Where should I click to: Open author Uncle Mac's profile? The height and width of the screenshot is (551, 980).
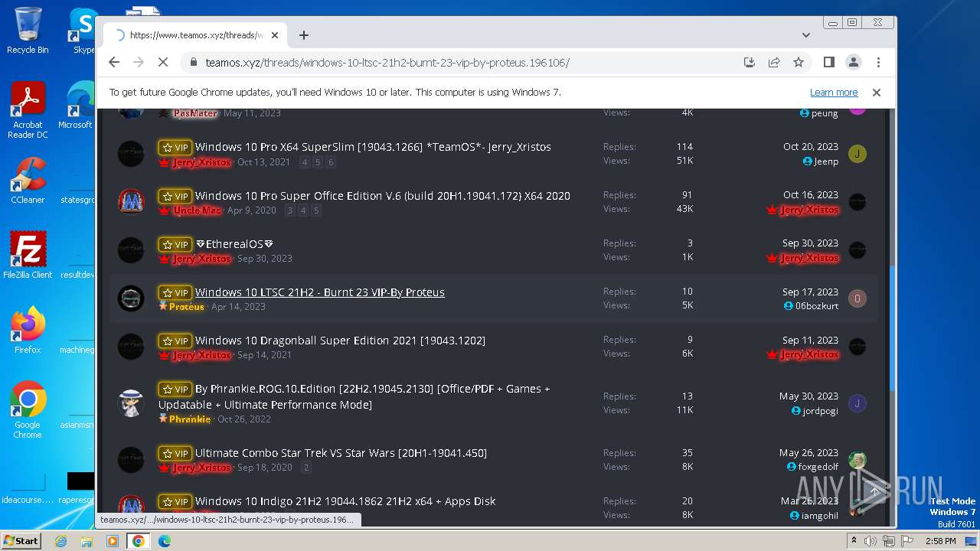[x=198, y=210]
